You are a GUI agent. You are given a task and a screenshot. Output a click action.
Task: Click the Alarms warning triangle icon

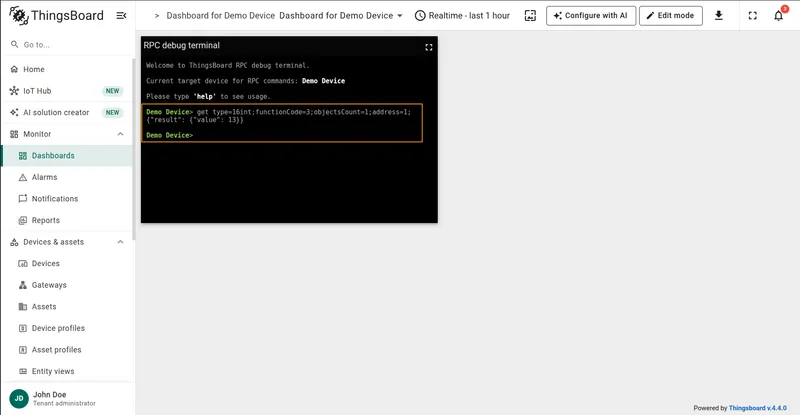[22, 177]
